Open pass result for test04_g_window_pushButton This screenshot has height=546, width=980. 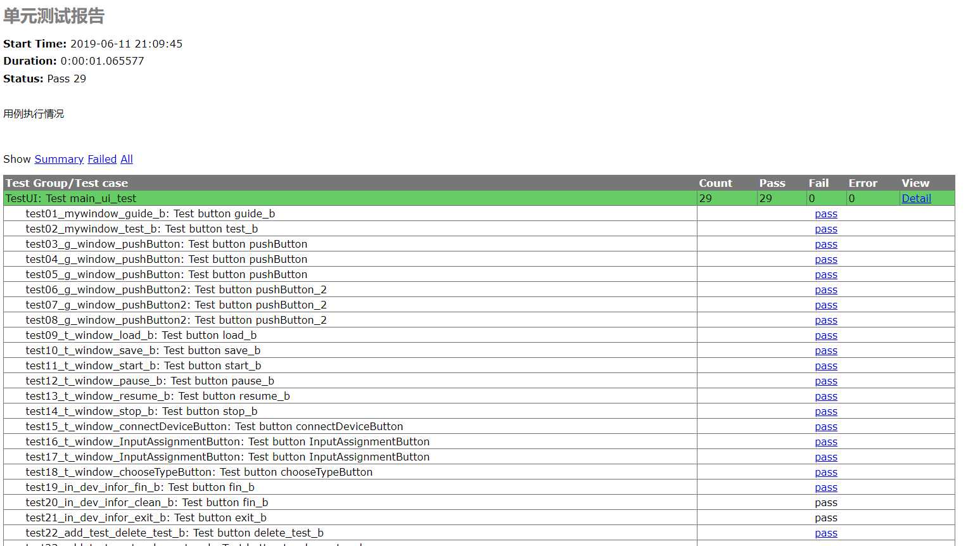pos(826,259)
